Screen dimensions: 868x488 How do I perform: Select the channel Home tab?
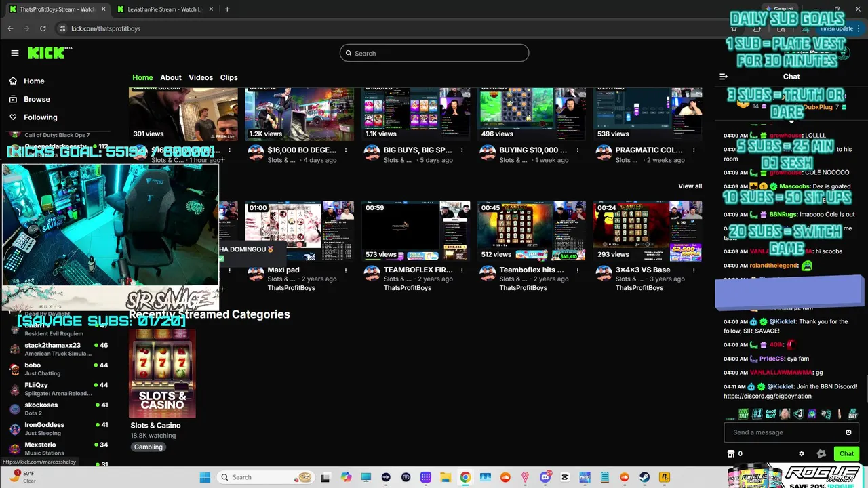[142, 77]
